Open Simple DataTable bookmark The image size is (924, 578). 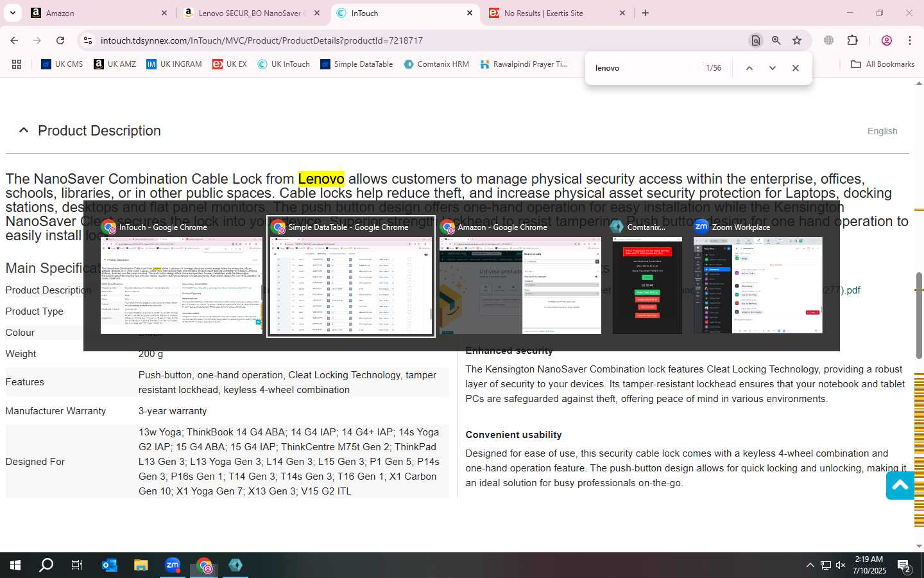pyautogui.click(x=357, y=64)
